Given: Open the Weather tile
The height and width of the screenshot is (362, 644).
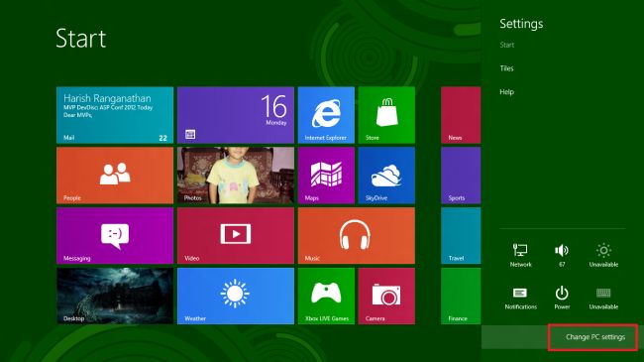Looking at the screenshot, I should point(236,296).
